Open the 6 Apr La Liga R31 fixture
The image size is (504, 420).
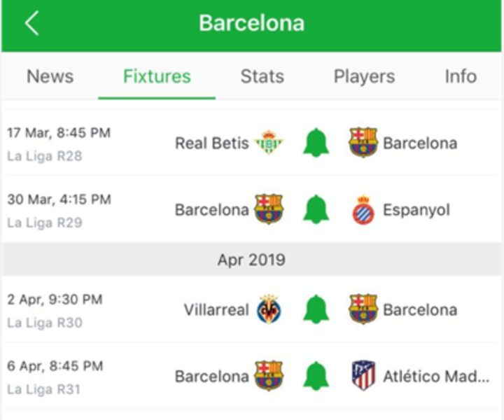point(56,376)
